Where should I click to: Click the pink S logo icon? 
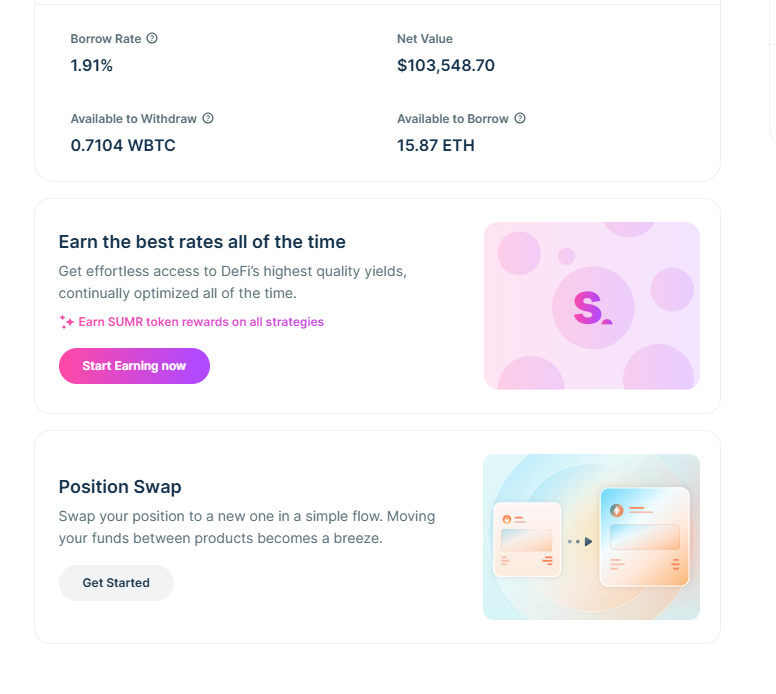591,308
